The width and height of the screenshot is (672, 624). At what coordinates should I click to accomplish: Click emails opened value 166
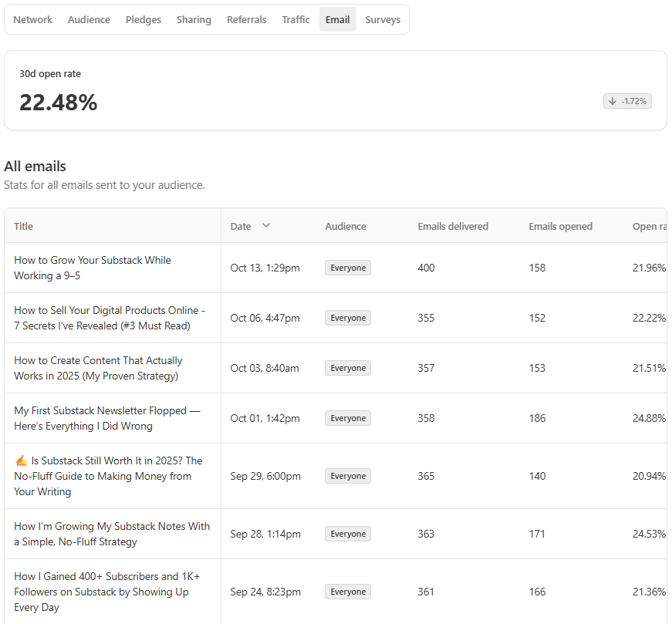(537, 592)
